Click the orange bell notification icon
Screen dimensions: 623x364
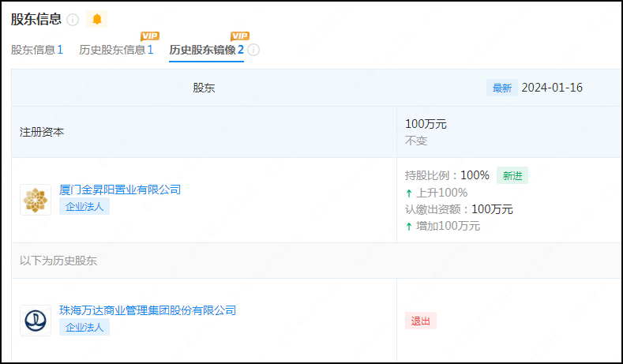pos(97,19)
